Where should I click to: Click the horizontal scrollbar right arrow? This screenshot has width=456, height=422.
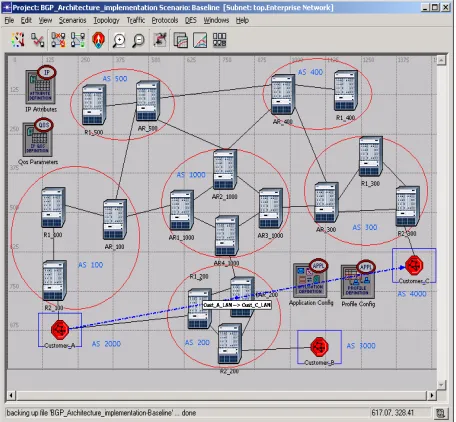tap(432, 395)
